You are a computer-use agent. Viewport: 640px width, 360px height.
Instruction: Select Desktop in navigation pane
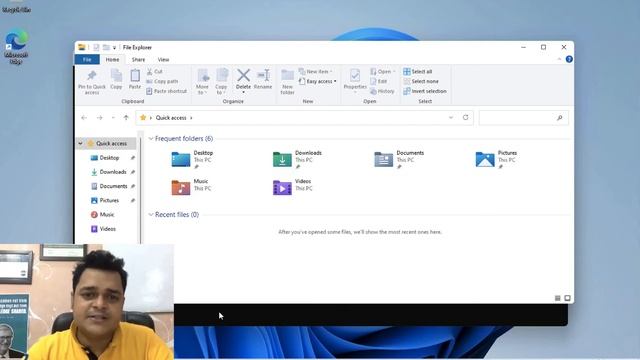coord(108,158)
